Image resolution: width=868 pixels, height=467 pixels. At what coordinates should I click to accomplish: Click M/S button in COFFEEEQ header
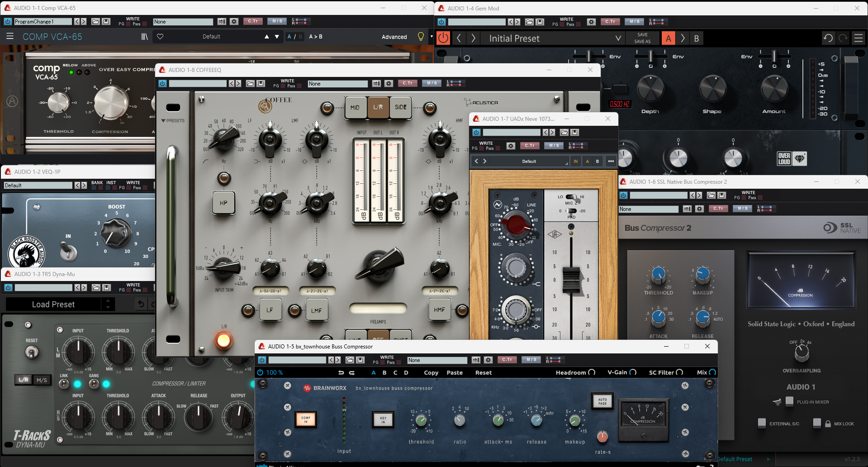click(432, 83)
